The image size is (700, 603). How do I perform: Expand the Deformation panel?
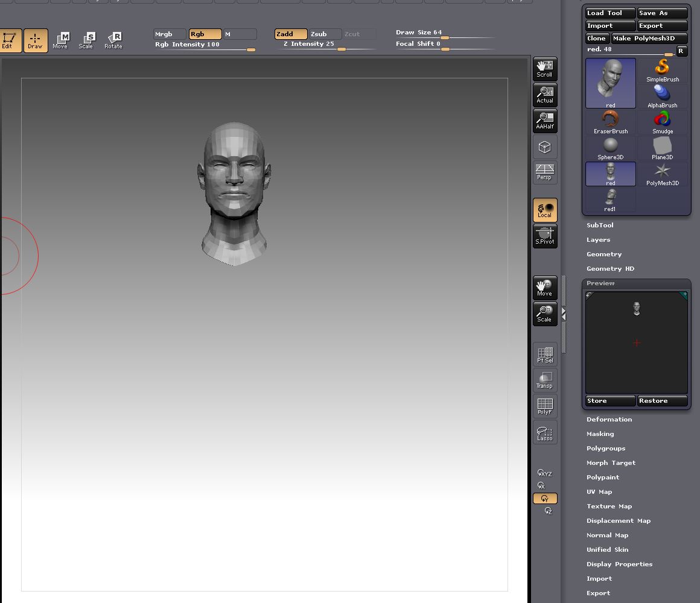point(609,419)
